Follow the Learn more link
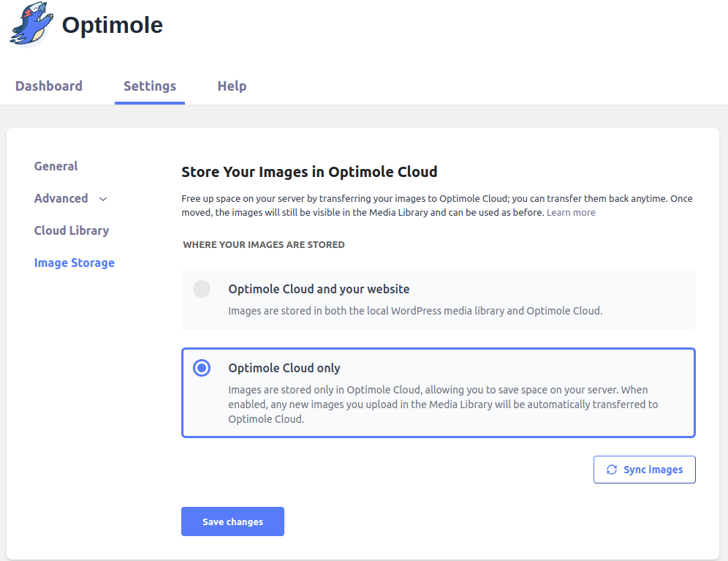Image resolution: width=728 pixels, height=561 pixels. pyautogui.click(x=571, y=213)
